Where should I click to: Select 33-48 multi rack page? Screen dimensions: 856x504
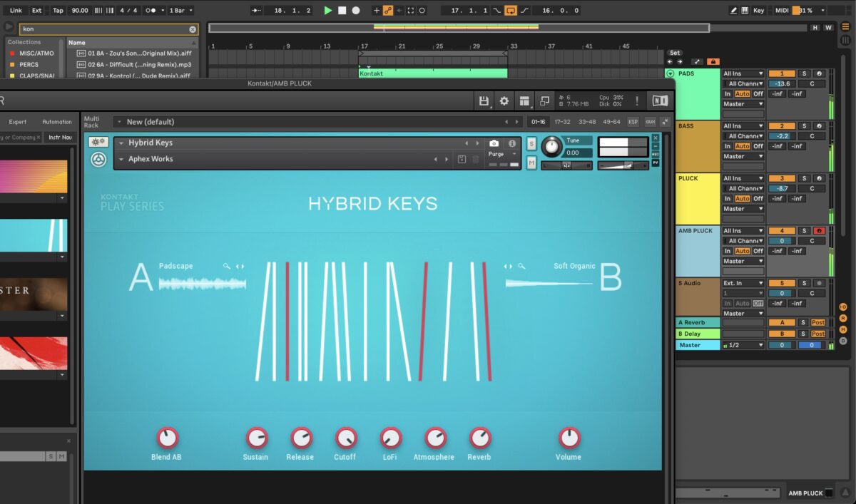click(587, 122)
